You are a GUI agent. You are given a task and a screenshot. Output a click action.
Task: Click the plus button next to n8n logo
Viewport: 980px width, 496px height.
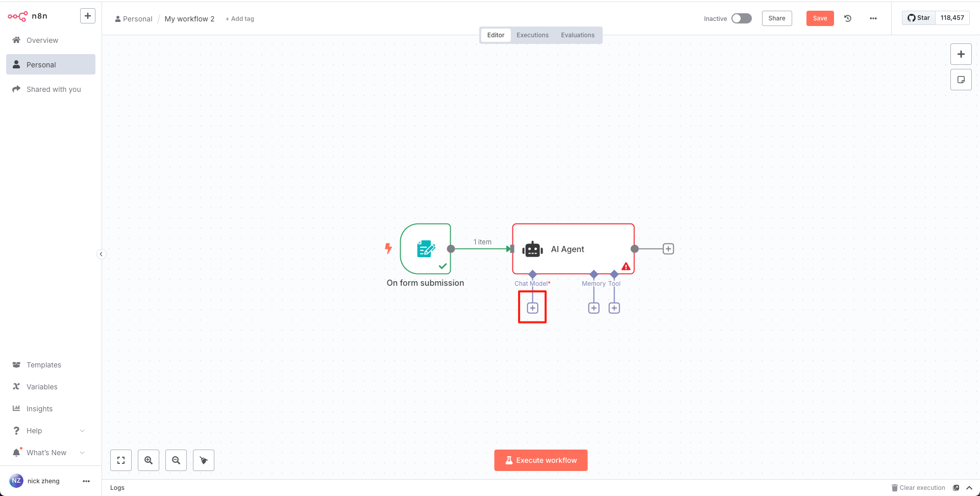(88, 16)
